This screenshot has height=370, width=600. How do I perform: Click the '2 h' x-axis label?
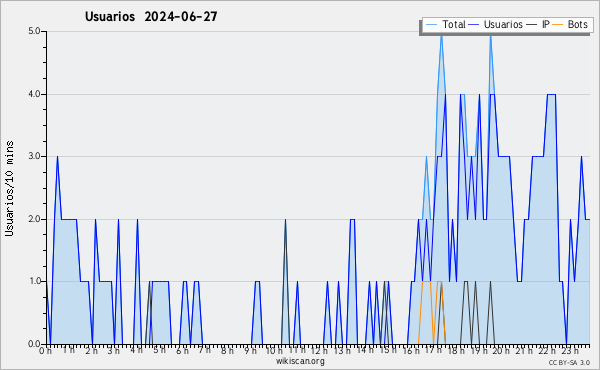91,351
